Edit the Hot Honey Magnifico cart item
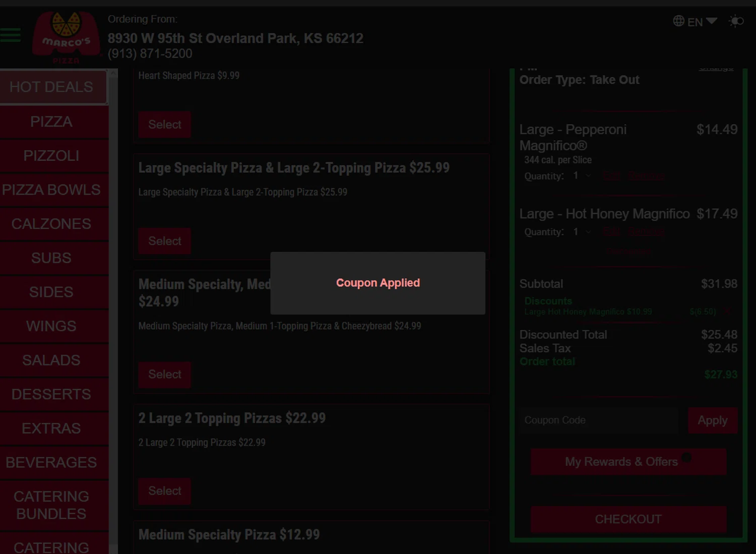The width and height of the screenshot is (756, 554). pos(611,232)
